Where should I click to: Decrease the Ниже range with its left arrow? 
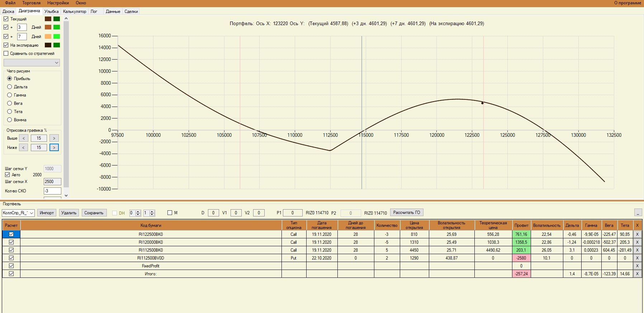pyautogui.click(x=24, y=148)
